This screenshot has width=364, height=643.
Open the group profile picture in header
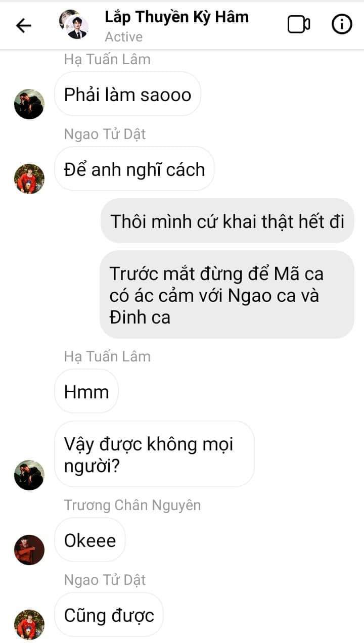click(74, 24)
